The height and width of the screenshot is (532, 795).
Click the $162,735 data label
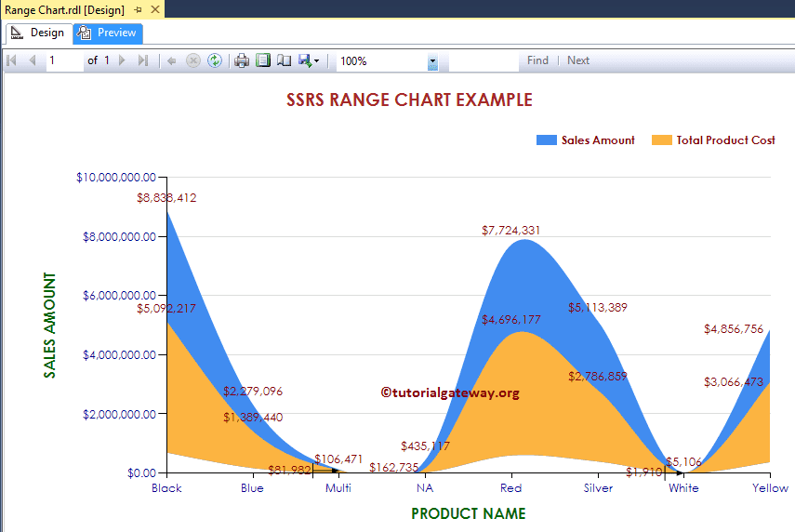[393, 467]
